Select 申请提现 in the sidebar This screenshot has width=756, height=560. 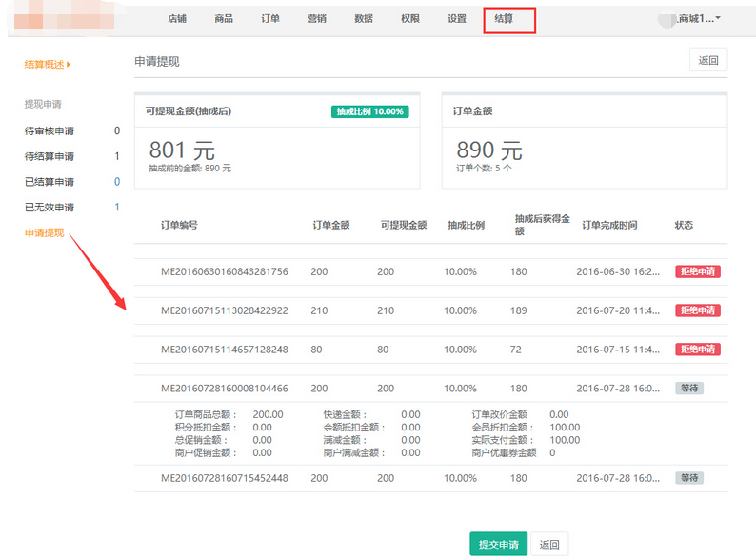click(44, 232)
